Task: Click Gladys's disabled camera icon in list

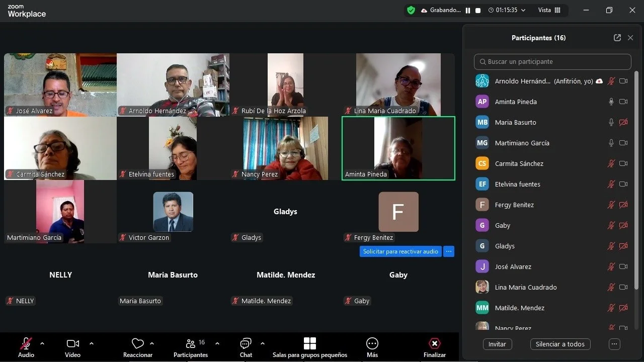Action: 623,246
